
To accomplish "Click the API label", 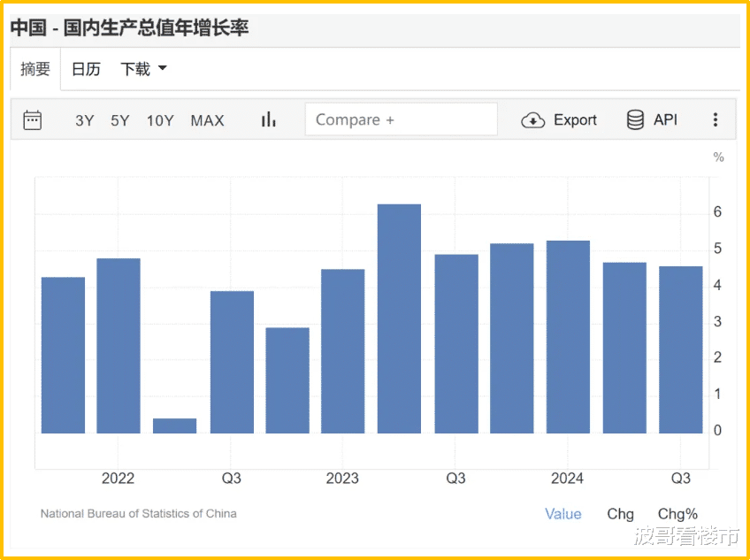I will click(665, 119).
